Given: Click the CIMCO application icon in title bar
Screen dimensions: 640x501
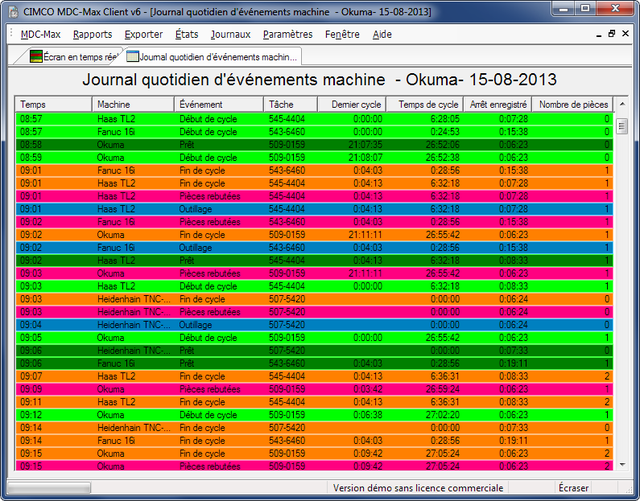Looking at the screenshot, I should pos(13,12).
